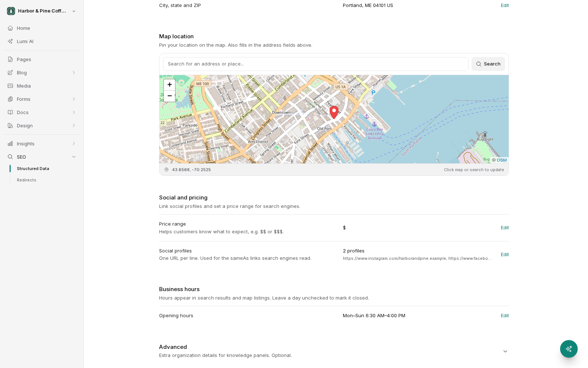Expand the Blog submenu chevron
The image size is (588, 368).
(74, 72)
